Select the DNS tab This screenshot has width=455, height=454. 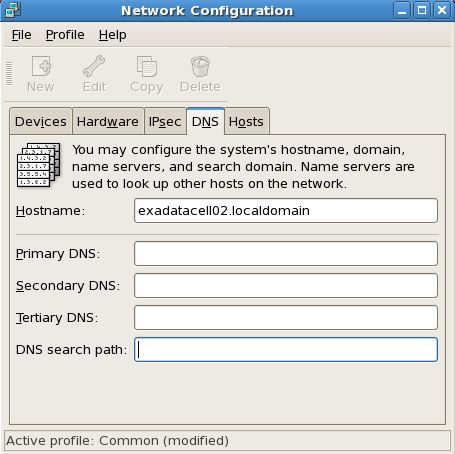click(205, 121)
